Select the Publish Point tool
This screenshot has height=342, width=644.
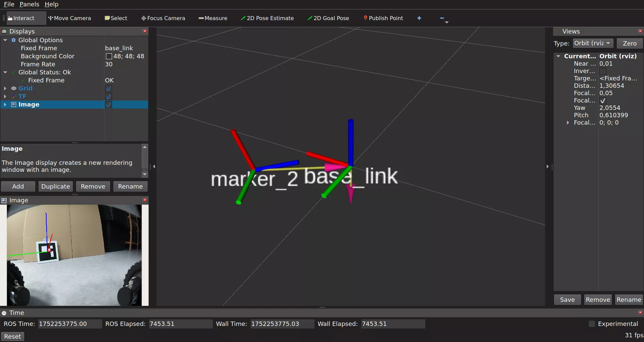[x=383, y=18]
